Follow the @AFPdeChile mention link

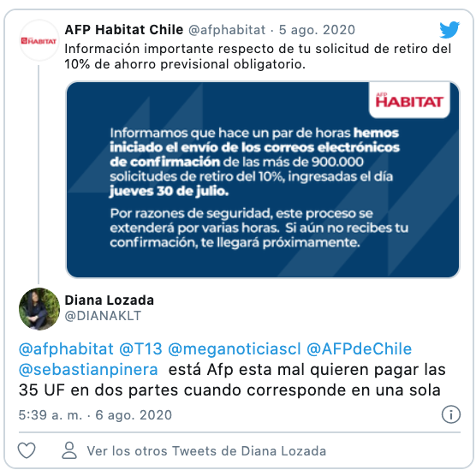coord(359,348)
